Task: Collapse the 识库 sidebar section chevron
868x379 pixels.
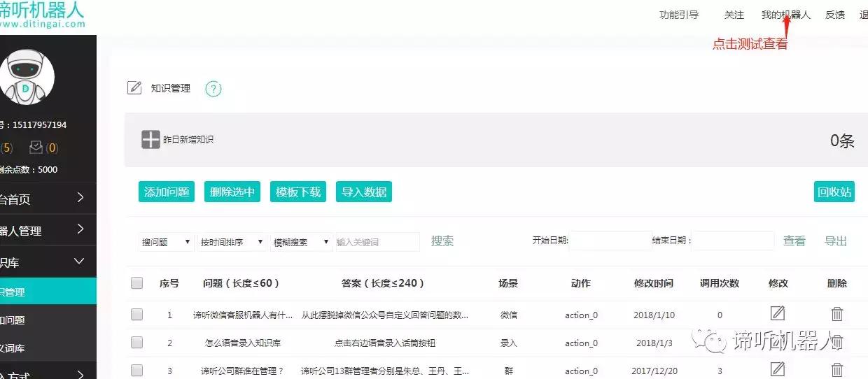Action: (x=80, y=262)
